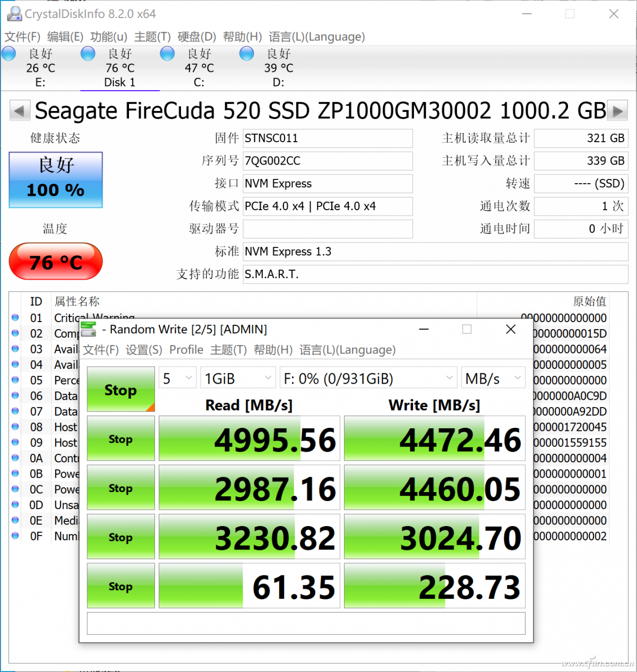This screenshot has height=672, width=637.
Task: Click the host reads total 321 GB
Action: tap(581, 139)
